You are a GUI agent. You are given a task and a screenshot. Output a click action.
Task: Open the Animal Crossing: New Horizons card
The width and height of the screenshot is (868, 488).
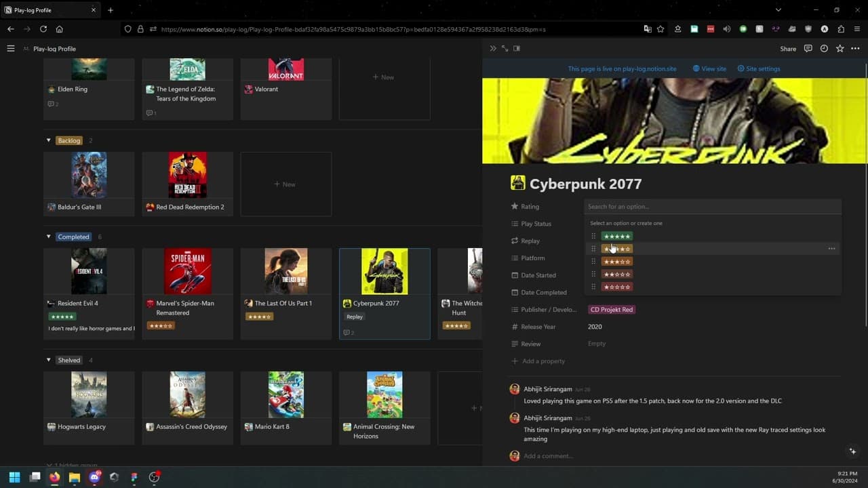click(x=384, y=408)
